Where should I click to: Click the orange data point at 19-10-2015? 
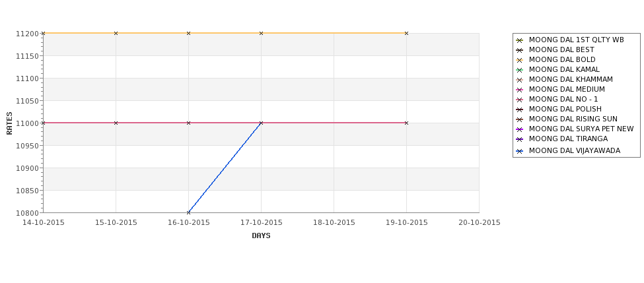[x=406, y=33]
